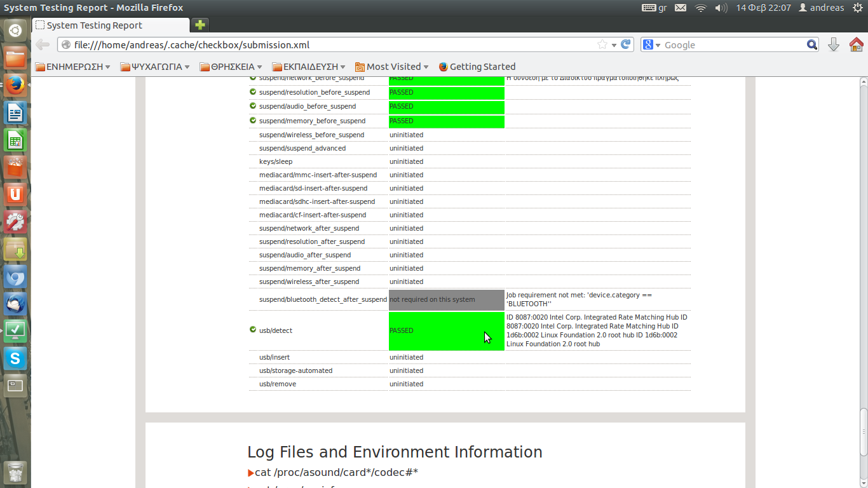Bookmark this page with the star icon
This screenshot has width=868, height=488.
click(x=602, y=44)
